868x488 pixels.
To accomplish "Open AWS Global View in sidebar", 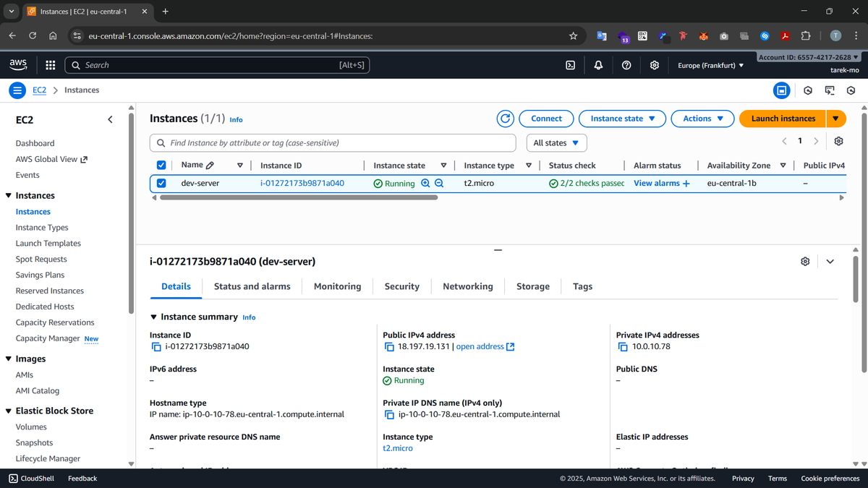I will [x=51, y=159].
